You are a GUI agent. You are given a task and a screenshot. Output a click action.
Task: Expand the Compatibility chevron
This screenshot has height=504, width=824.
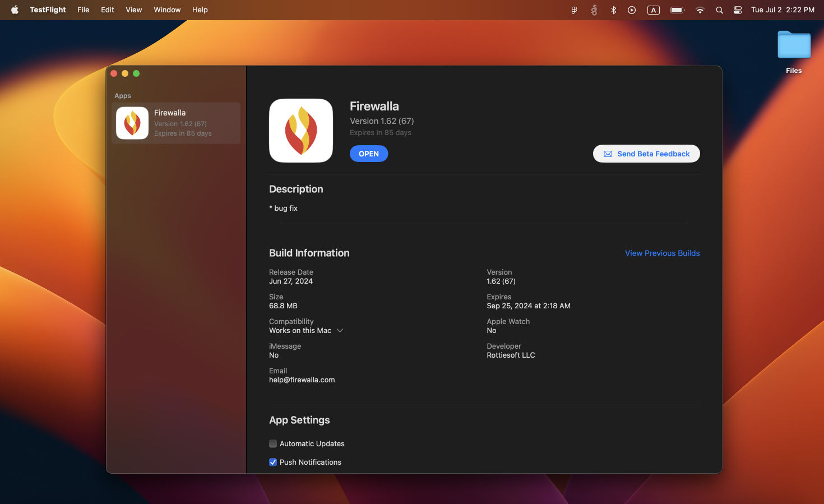point(340,331)
